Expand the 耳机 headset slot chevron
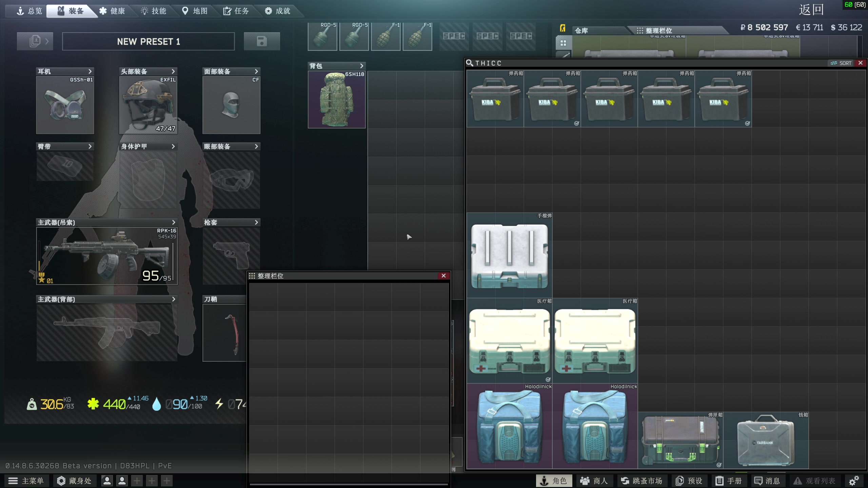 (x=90, y=71)
